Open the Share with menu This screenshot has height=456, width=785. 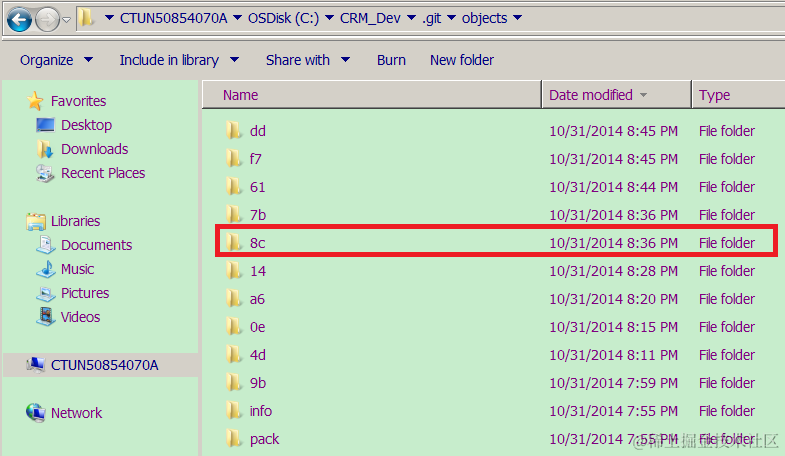(x=307, y=60)
